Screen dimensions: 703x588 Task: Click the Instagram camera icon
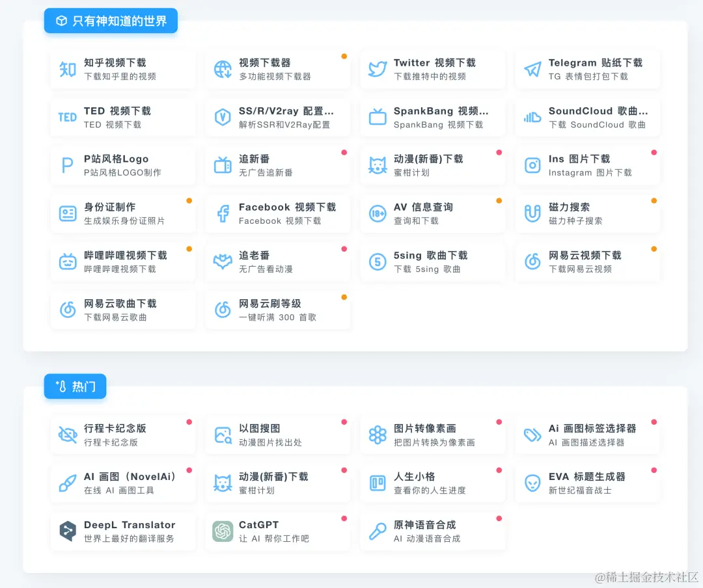[x=532, y=166]
